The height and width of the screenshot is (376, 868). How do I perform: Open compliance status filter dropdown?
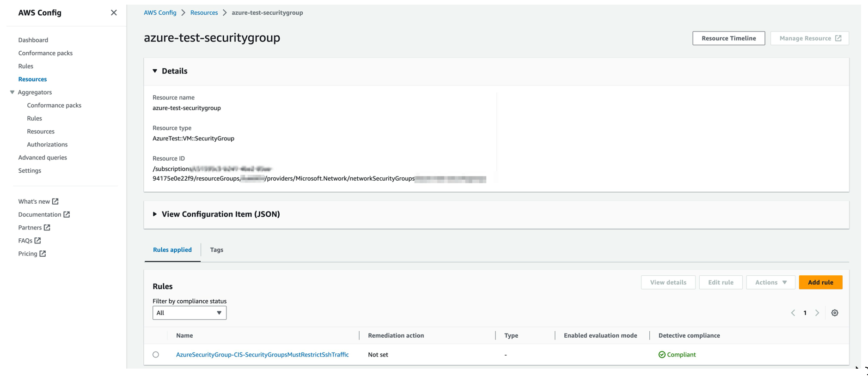coord(189,313)
